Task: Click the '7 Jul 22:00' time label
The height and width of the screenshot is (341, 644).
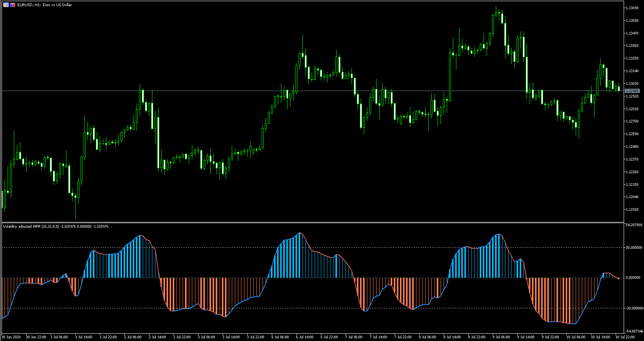Action: point(403,337)
